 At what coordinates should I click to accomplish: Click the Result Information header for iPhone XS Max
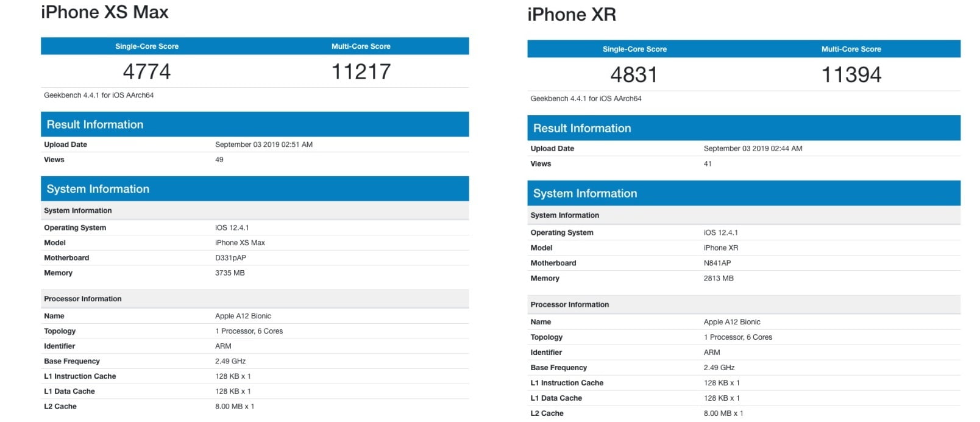tap(95, 124)
